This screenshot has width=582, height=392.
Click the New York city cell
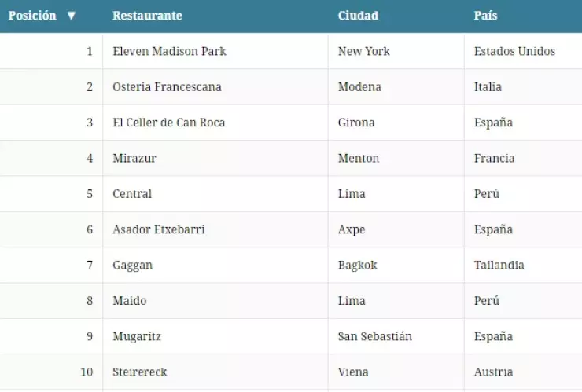(363, 51)
